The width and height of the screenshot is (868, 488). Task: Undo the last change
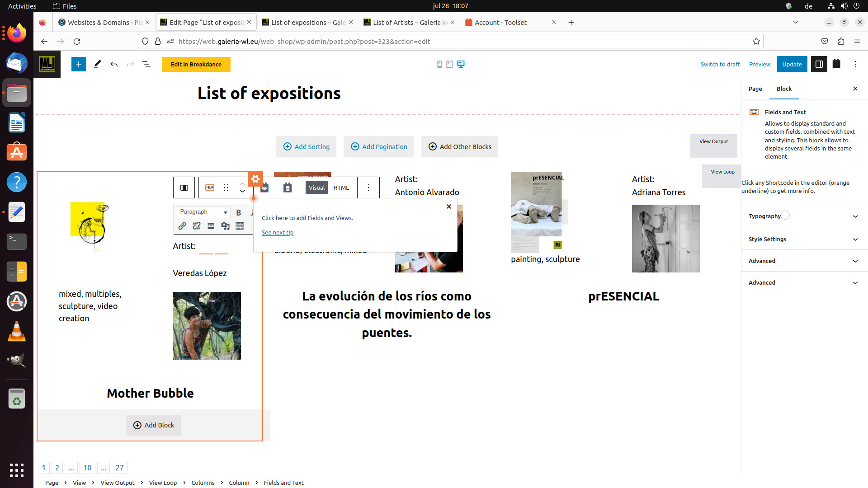[x=114, y=64]
